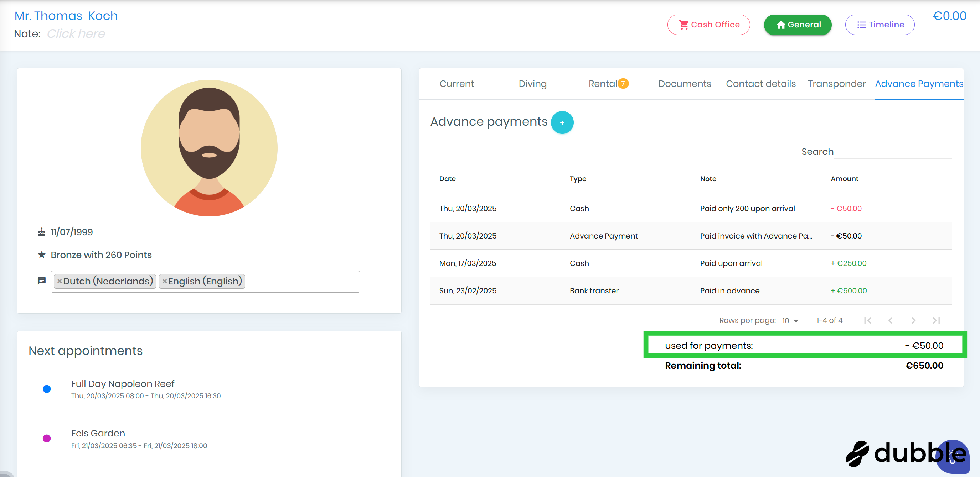This screenshot has width=980, height=477.
Task: Switch to the Diving tab
Action: (532, 84)
